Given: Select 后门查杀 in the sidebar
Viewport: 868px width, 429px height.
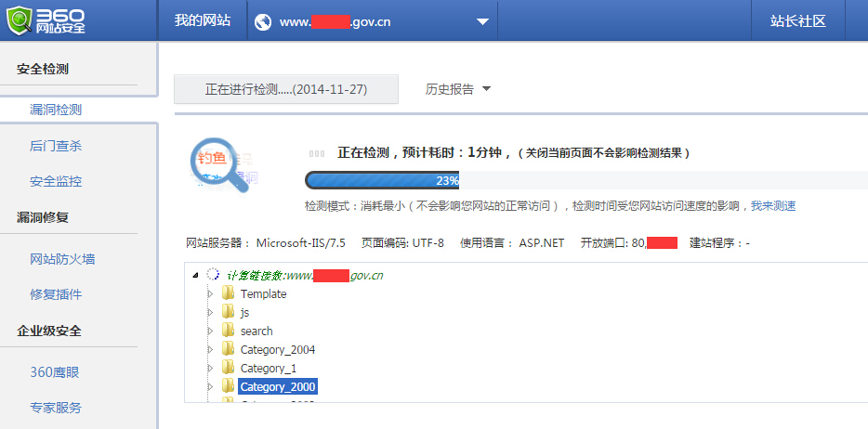Looking at the screenshot, I should coord(56,146).
